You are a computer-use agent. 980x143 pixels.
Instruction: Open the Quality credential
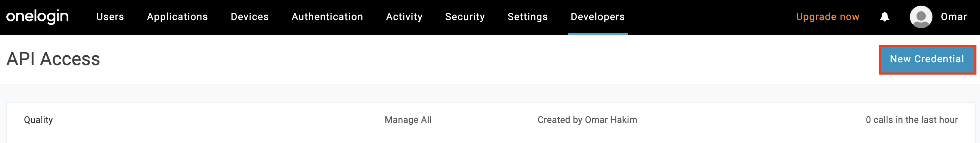[38, 120]
